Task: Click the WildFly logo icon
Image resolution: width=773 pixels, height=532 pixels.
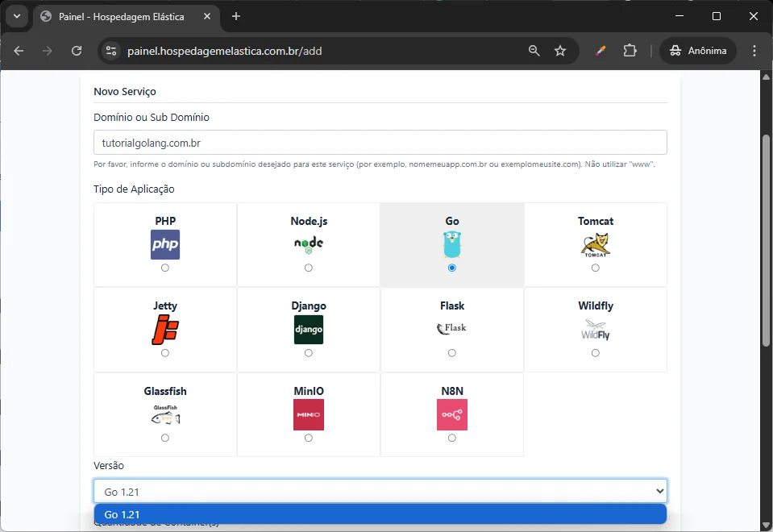Action: point(596,330)
